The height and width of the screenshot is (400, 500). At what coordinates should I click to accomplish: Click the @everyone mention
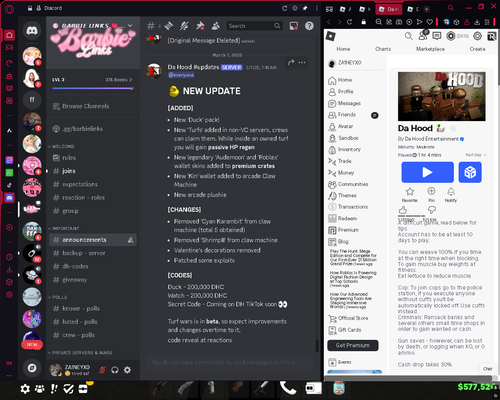181,75
